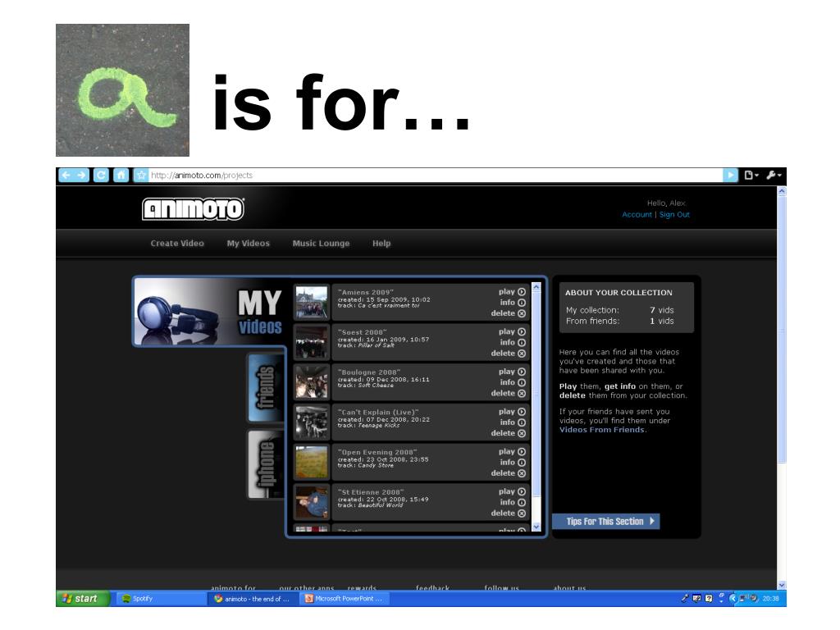
Task: Play the "Amiens 2009" video
Action: 512,292
